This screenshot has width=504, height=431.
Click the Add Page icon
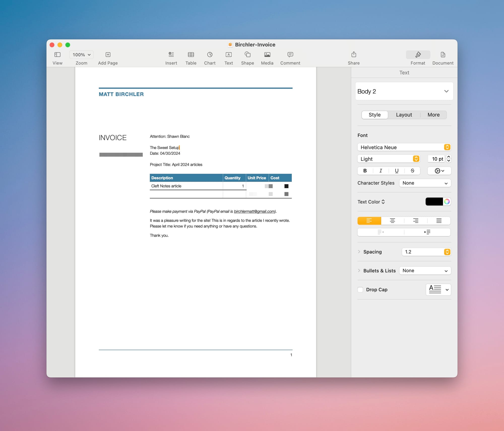[108, 55]
